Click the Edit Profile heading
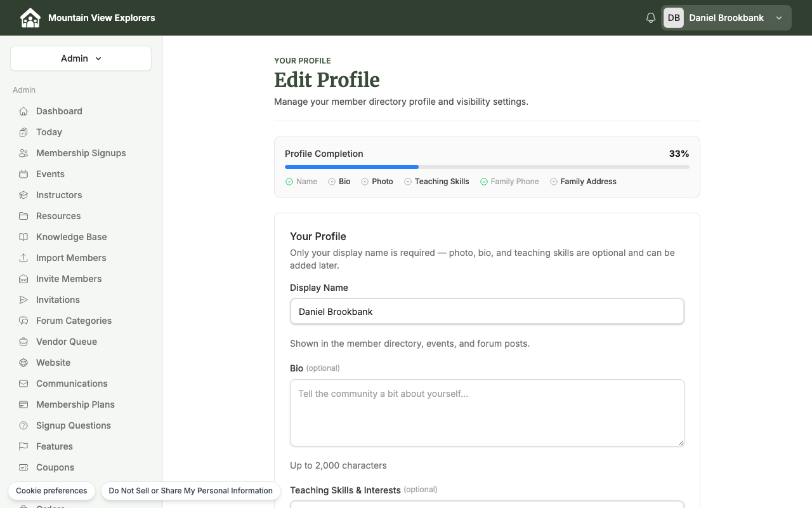This screenshot has width=812, height=508. pyautogui.click(x=327, y=80)
